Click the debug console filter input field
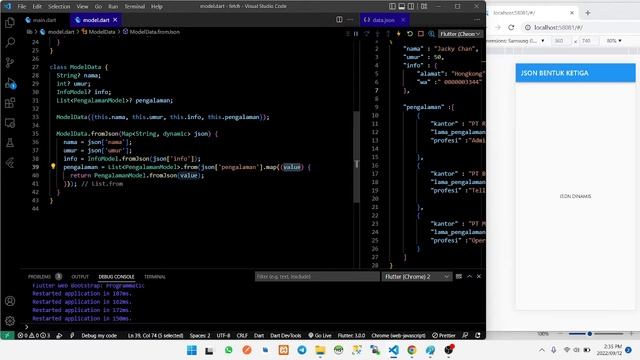The height and width of the screenshot is (360, 640). pyautogui.click(x=317, y=277)
